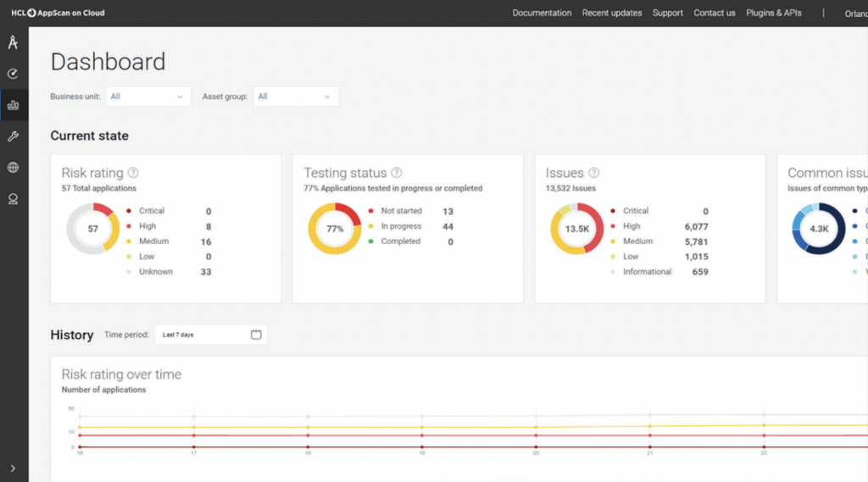The width and height of the screenshot is (868, 482).
Task: Open the user account sidebar icon
Action: click(13, 199)
